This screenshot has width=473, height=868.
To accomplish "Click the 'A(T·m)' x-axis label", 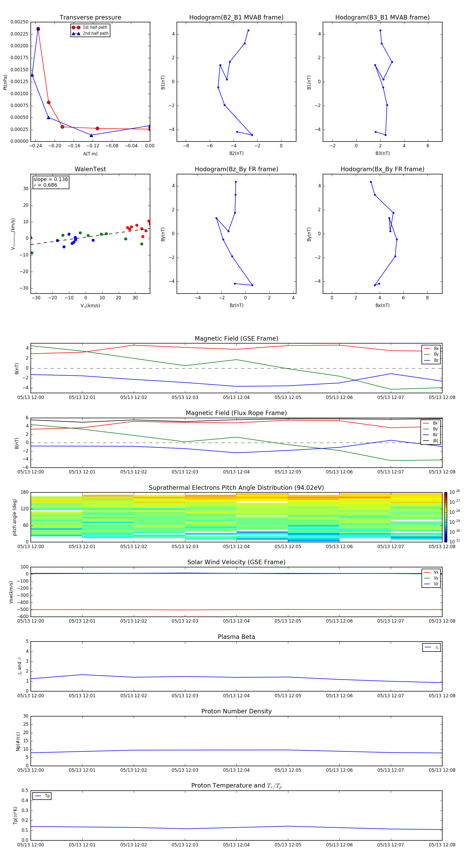I will point(90,154).
